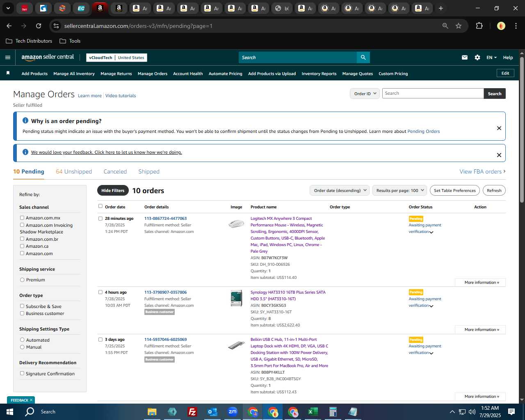This screenshot has height=420, width=525.
Task: Switch to the Canceled tab
Action: point(115,171)
